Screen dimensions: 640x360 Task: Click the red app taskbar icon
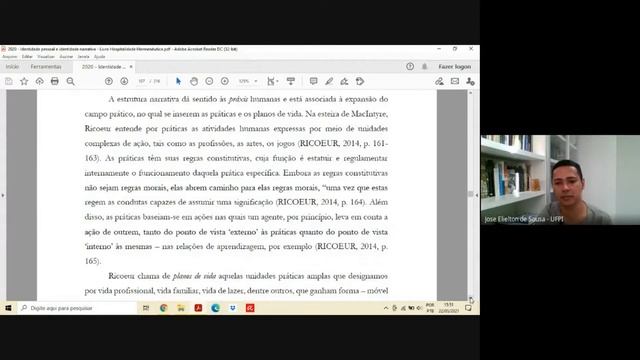pos(250,308)
